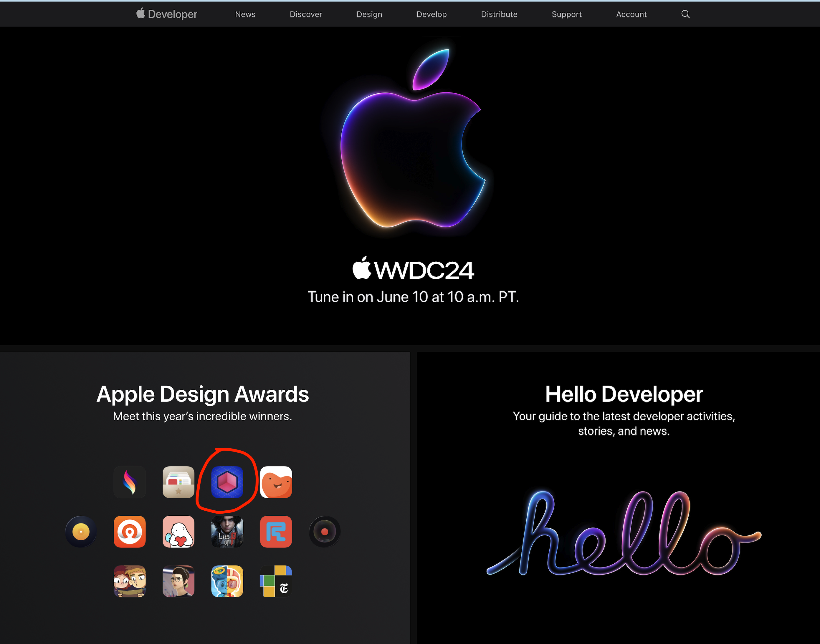The width and height of the screenshot is (820, 644).
Task: Open the Hello Developer heading
Action: [x=624, y=394]
